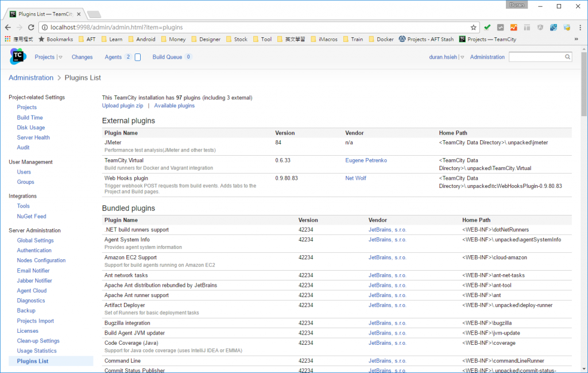Select the JMeter plugin name
The image size is (588, 373).
113,143
